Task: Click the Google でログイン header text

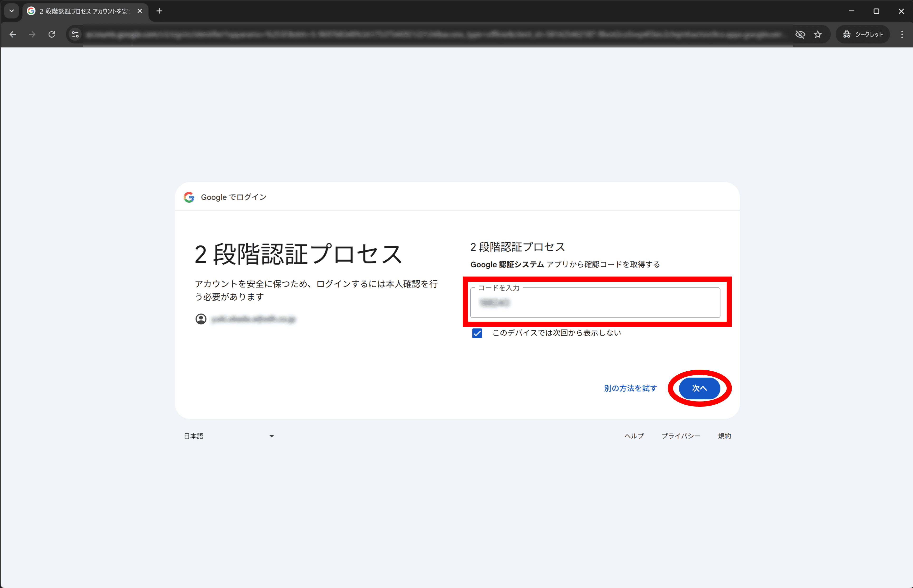Action: (x=234, y=197)
